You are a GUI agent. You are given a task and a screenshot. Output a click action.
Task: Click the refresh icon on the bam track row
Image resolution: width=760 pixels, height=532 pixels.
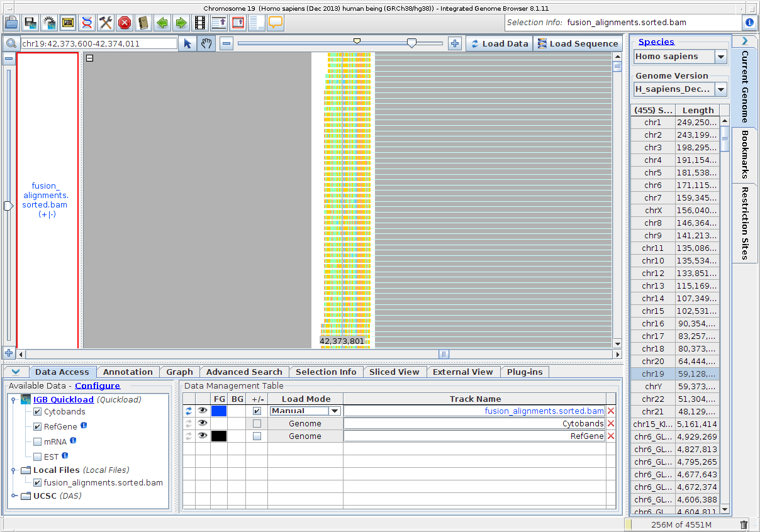[189, 411]
